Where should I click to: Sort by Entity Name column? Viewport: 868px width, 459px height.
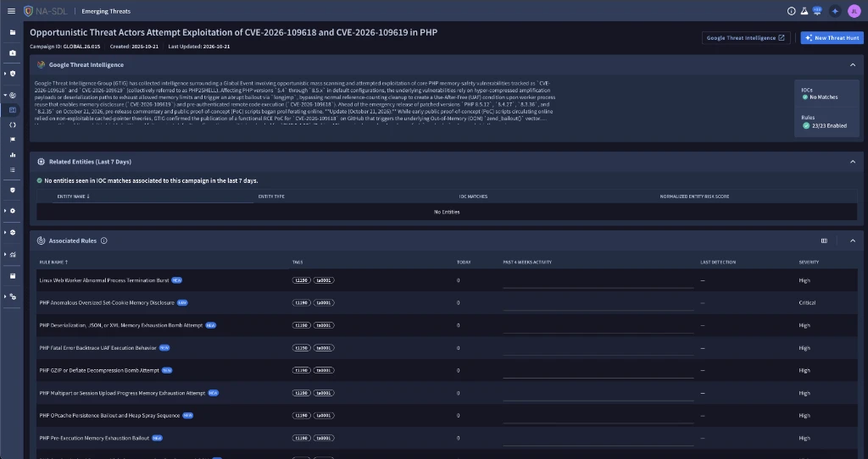click(73, 196)
